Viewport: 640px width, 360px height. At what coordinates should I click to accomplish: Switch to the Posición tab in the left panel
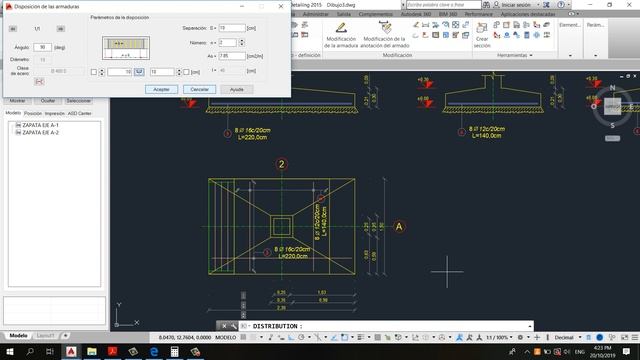(x=33, y=113)
